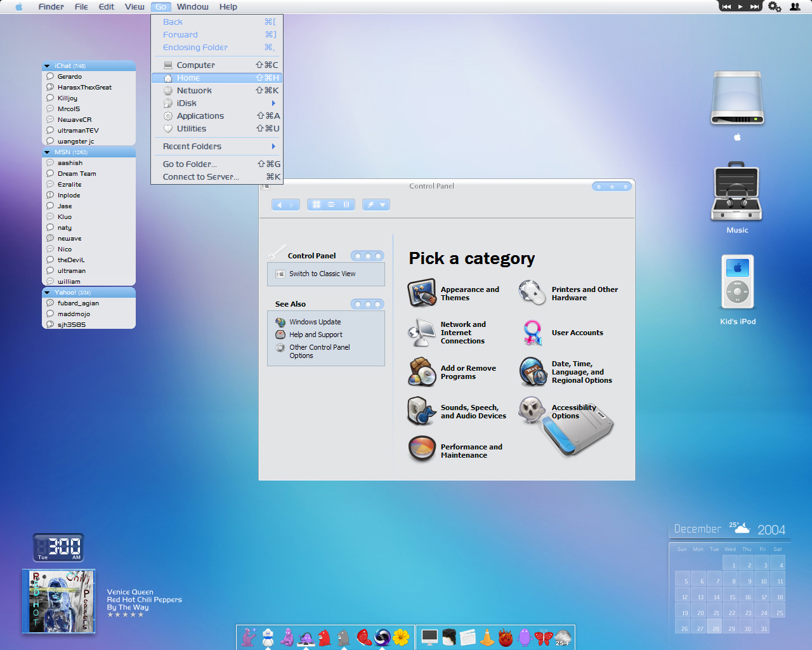The image size is (812, 650).
Task: Open the Windows Update link
Action: pos(315,322)
